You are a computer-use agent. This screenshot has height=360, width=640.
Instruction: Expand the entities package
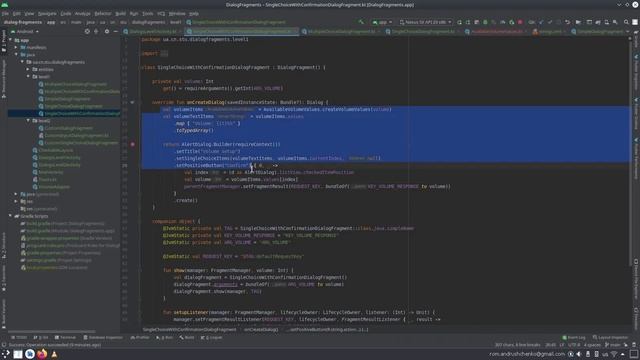(29, 69)
